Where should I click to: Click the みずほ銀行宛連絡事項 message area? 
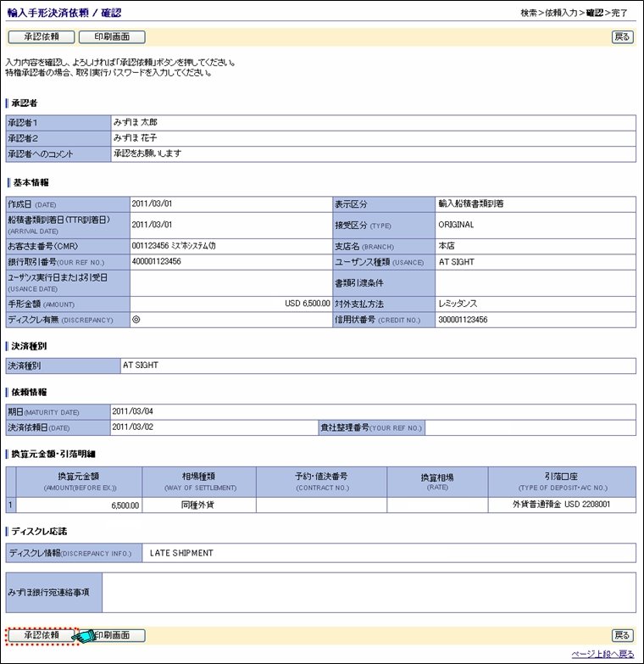[x=369, y=593]
